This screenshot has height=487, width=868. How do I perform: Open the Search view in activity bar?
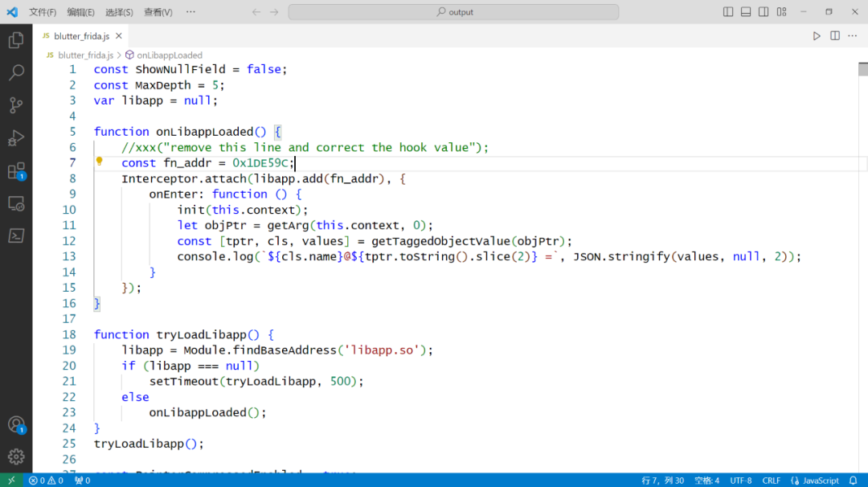16,72
